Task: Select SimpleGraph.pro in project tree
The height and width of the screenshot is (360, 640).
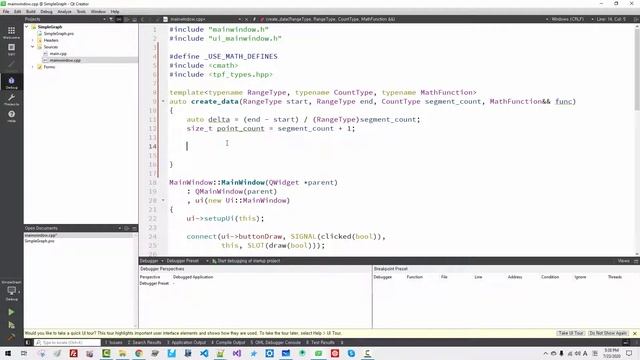Action: 58,33
